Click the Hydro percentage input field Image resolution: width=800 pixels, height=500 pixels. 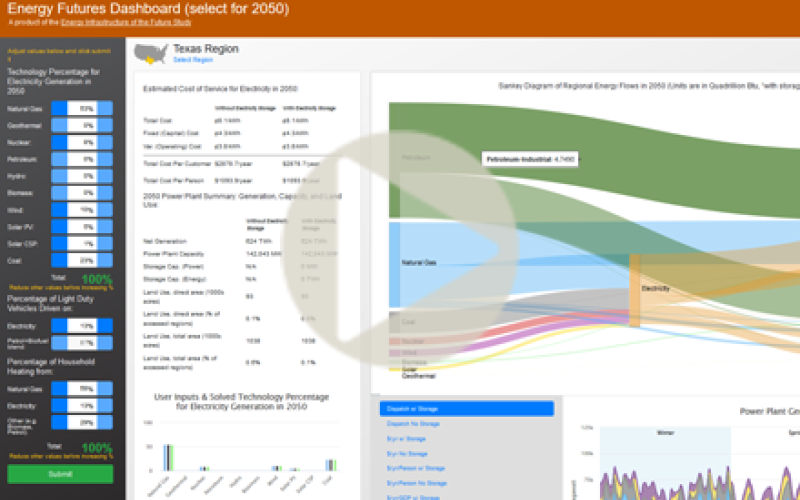87,176
